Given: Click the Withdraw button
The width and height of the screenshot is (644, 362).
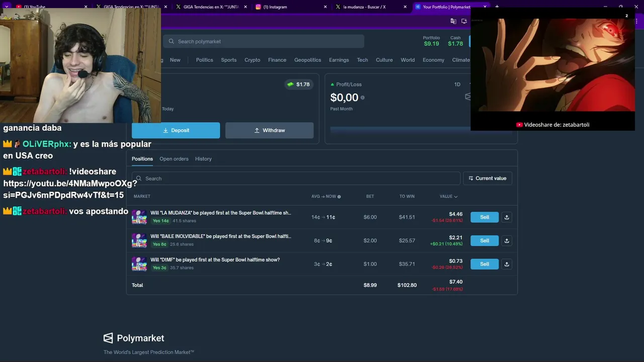Looking at the screenshot, I should pyautogui.click(x=269, y=130).
